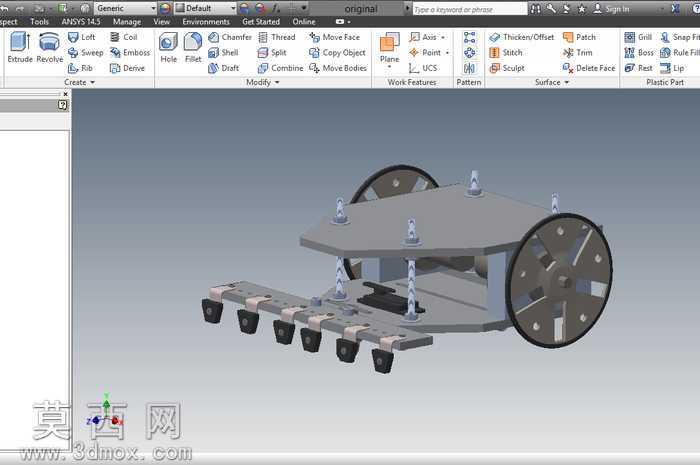The width and height of the screenshot is (700, 465).
Task: Activate the Emboss tool
Action: click(x=130, y=53)
